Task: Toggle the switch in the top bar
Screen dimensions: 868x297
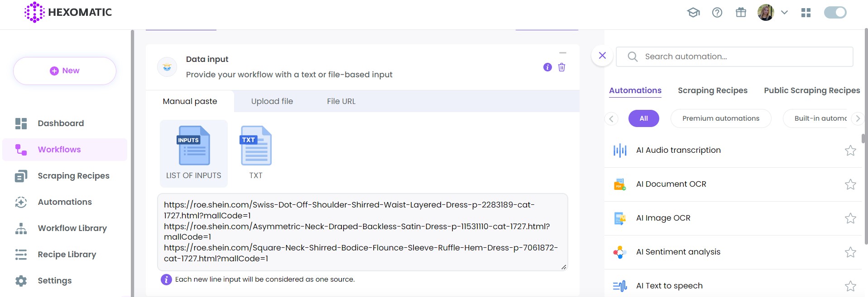Action: 835,13
